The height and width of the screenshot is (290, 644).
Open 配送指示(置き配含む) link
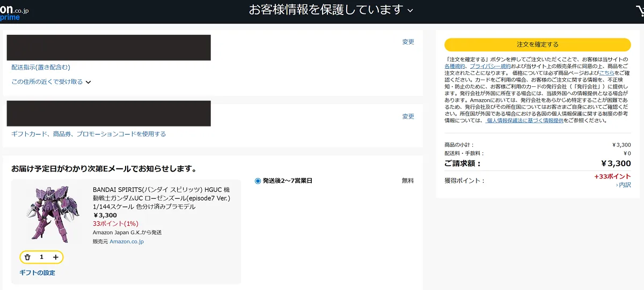click(x=41, y=68)
